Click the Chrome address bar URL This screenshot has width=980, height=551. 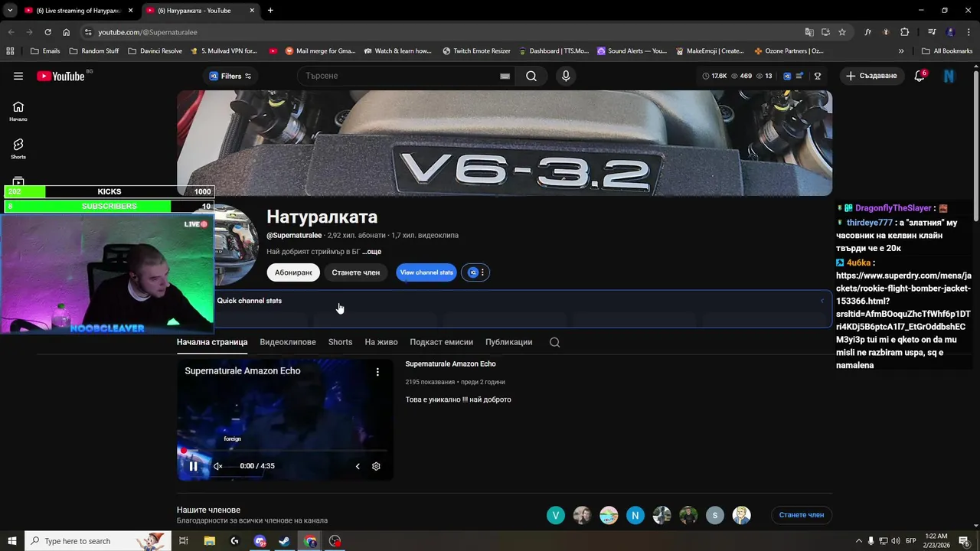point(147,32)
